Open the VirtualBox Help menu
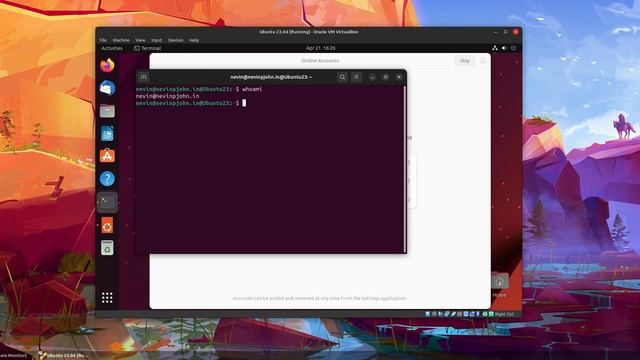640x360 pixels. (194, 40)
